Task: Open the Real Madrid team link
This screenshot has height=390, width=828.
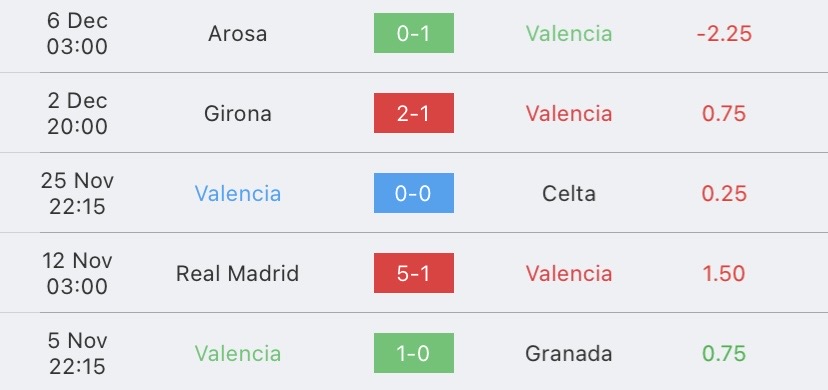Action: click(x=237, y=273)
